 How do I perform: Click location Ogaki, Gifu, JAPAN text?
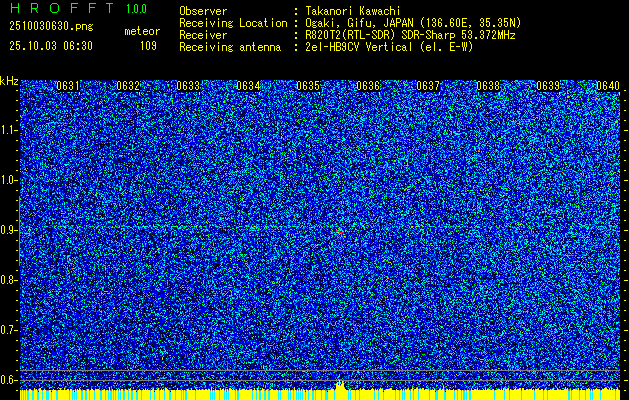pos(413,23)
